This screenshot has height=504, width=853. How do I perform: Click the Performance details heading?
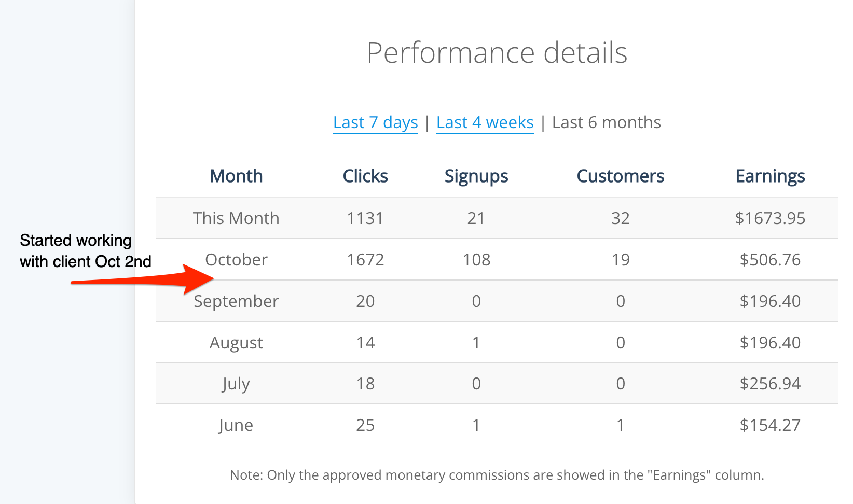497,53
